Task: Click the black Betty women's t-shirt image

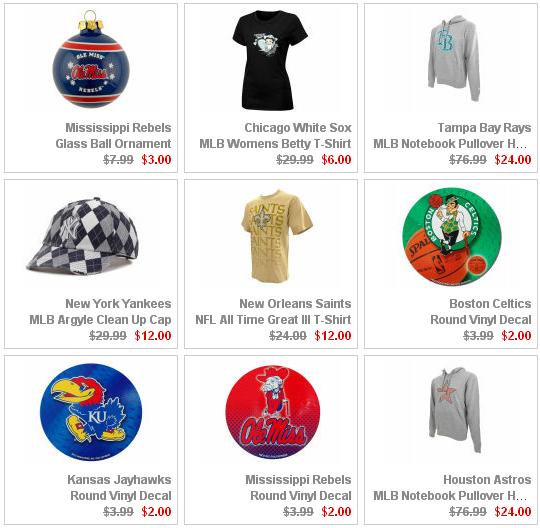Action: tap(270, 60)
